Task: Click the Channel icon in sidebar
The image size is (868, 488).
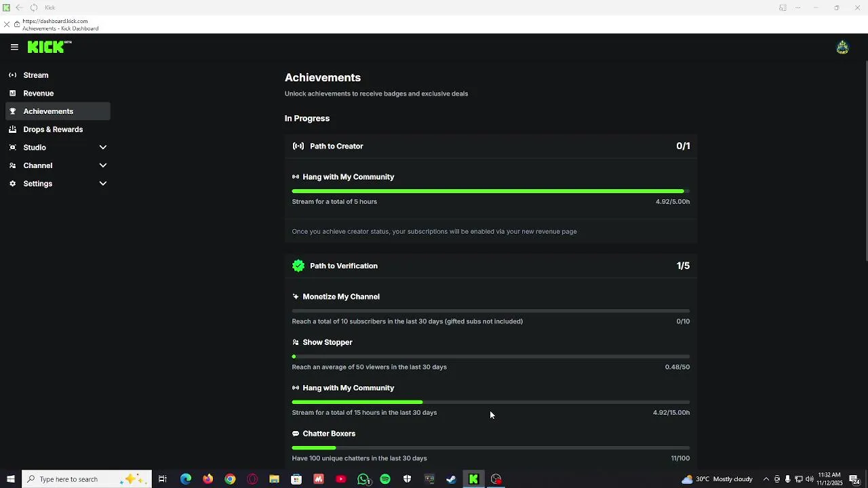Action: tap(13, 165)
